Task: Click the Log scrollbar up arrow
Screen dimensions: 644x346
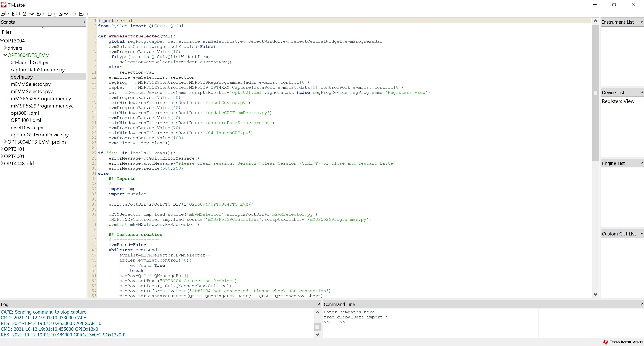Action: 317,312
